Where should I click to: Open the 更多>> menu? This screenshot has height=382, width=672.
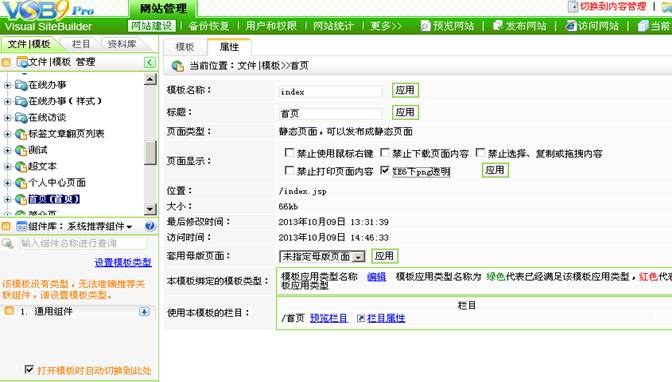[x=386, y=26]
